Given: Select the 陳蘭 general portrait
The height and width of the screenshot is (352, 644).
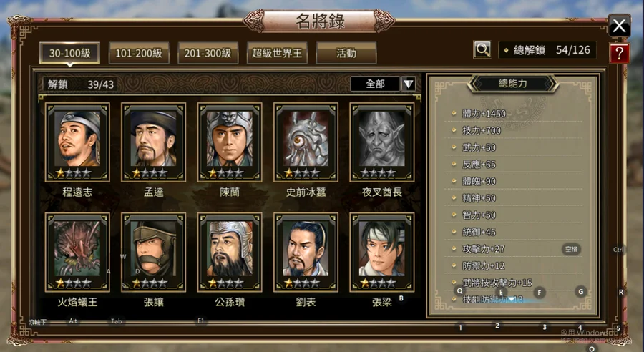Looking at the screenshot, I should tap(230, 138).
